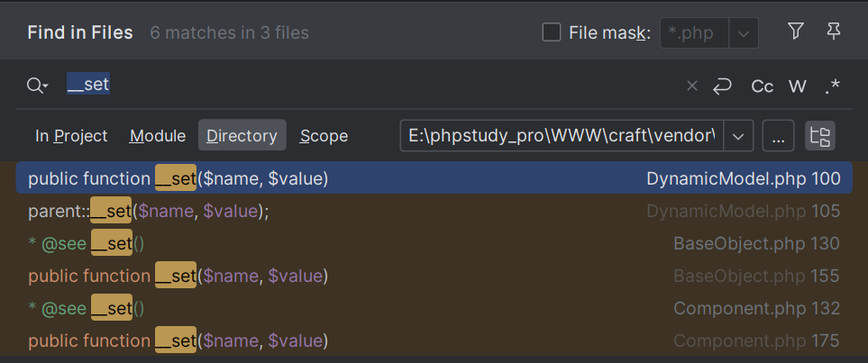Browse directory with the ellipsis button
The image size is (868, 363).
tap(778, 136)
